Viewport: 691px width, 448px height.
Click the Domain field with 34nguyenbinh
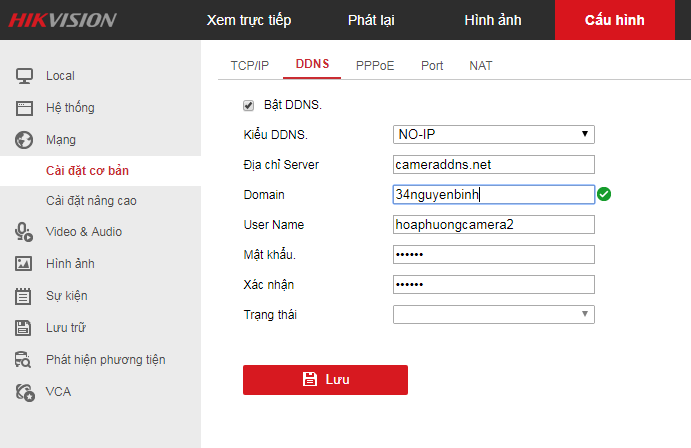pyautogui.click(x=494, y=194)
